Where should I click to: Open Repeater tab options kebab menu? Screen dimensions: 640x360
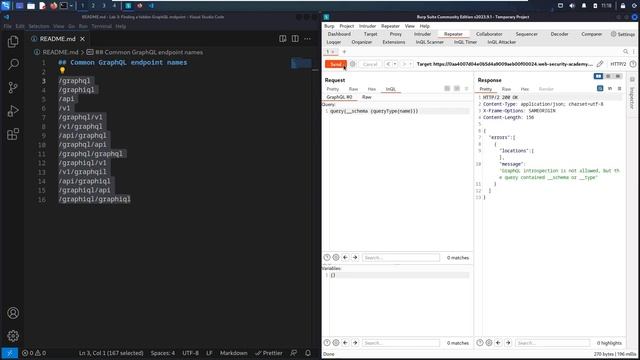[634, 52]
